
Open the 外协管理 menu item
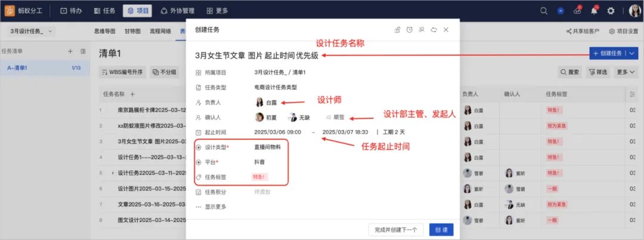178,11
